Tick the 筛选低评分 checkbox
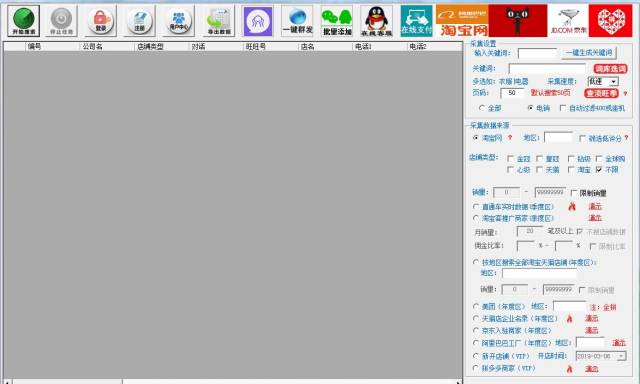 (582, 138)
